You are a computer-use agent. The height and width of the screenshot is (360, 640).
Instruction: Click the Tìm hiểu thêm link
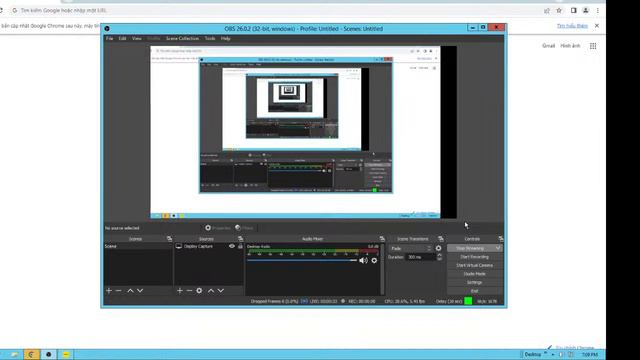(x=572, y=26)
